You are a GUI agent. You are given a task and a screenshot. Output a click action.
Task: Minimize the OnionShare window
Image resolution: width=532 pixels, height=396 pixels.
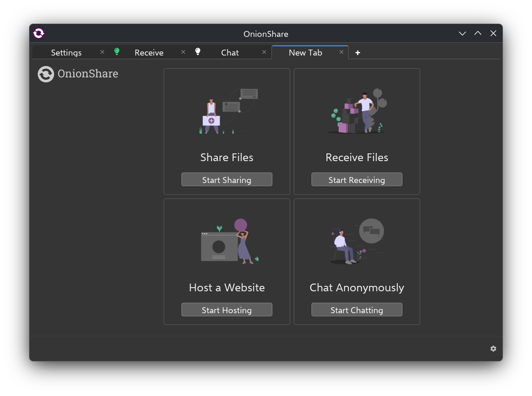click(x=462, y=33)
